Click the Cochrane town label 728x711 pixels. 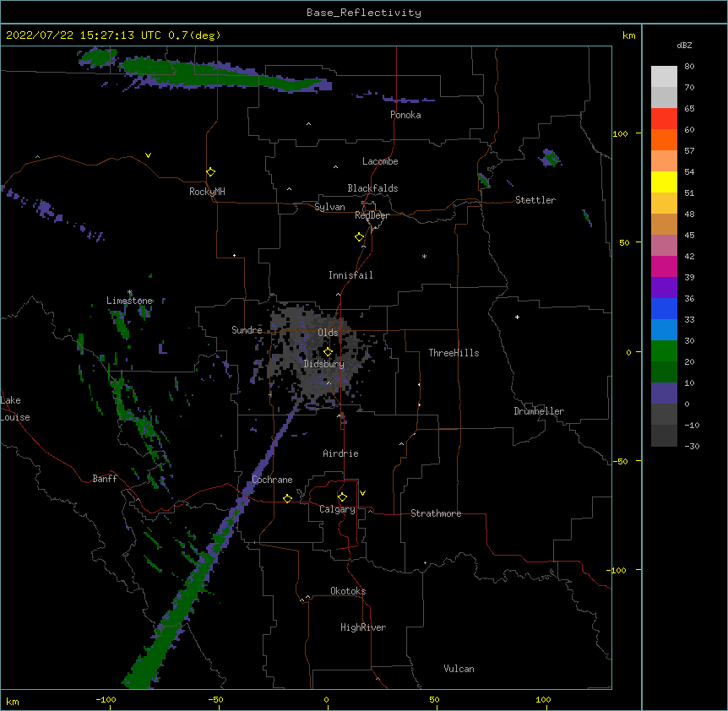[x=272, y=480]
